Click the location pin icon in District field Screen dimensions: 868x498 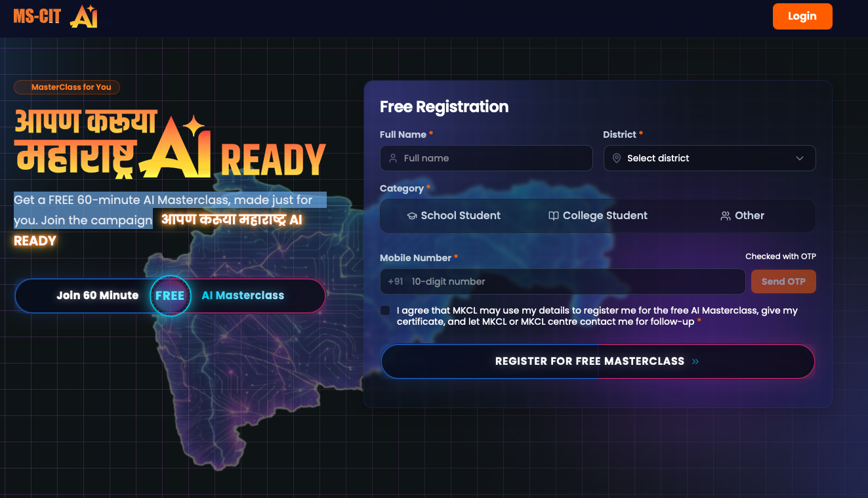pos(616,158)
